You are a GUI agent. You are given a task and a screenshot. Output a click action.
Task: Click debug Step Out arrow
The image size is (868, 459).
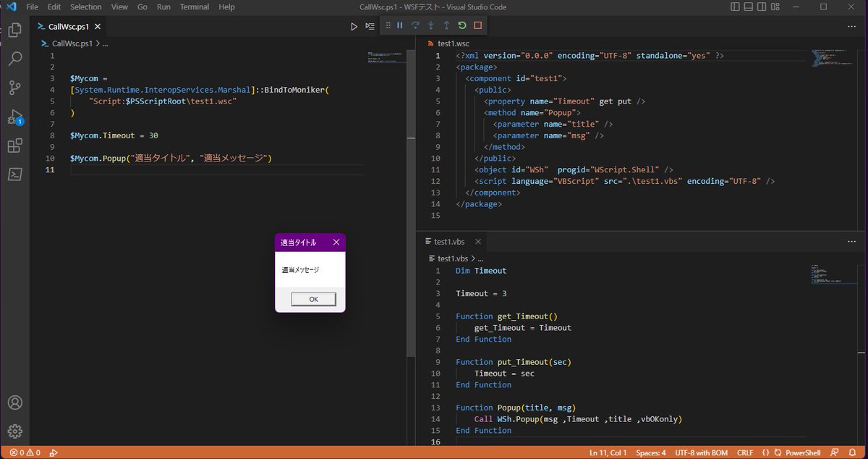[x=446, y=25]
